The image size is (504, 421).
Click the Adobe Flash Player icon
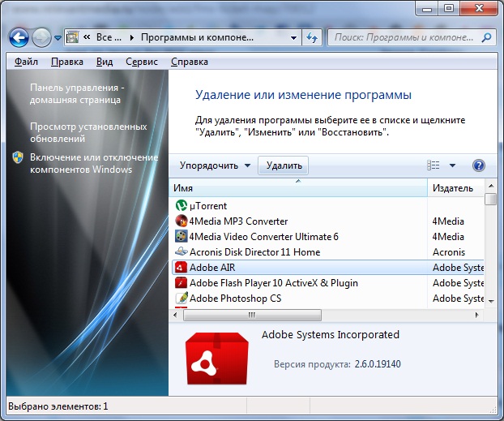[x=182, y=282]
